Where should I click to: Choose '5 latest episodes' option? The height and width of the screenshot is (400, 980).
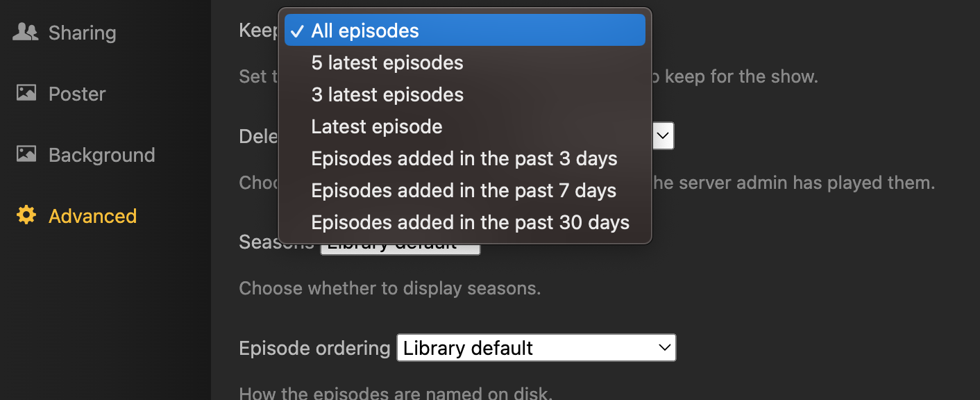[387, 62]
